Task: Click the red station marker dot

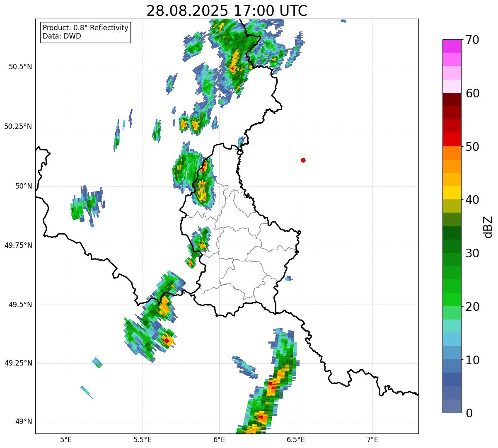Action: pyautogui.click(x=303, y=160)
